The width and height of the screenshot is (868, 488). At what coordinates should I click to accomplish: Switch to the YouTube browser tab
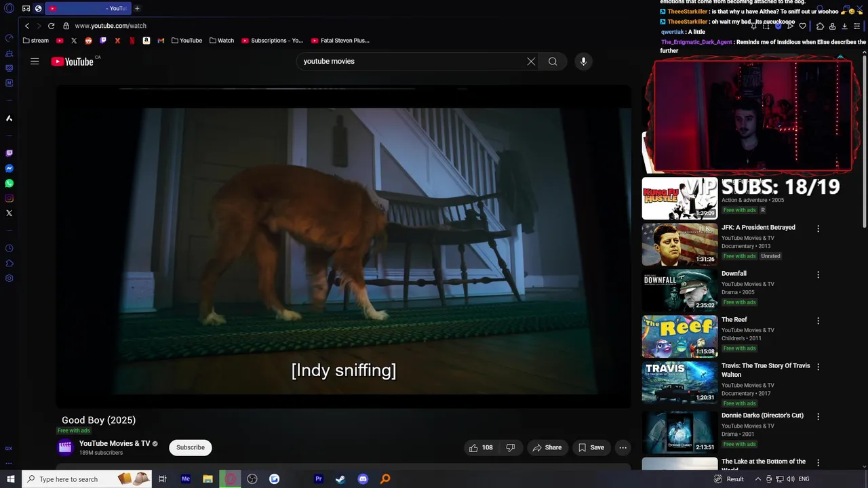click(x=88, y=8)
